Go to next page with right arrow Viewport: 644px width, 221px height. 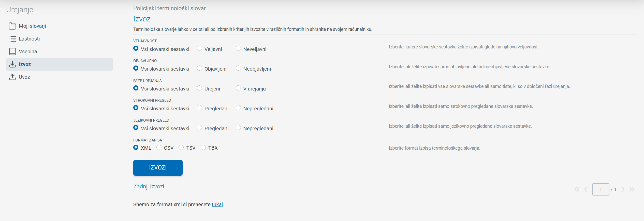pos(623,189)
